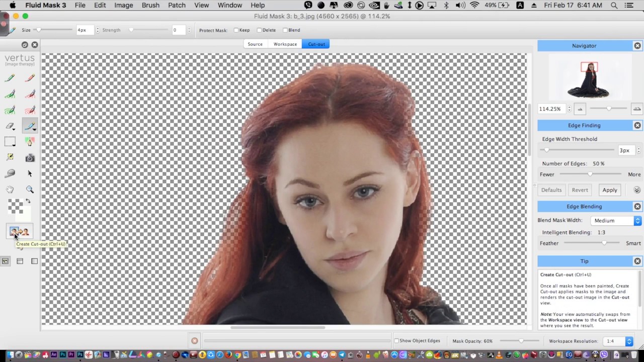Viewport: 644px width, 362px height.
Task: Open the Workspace Resolution dropdown
Action: pyautogui.click(x=617, y=341)
